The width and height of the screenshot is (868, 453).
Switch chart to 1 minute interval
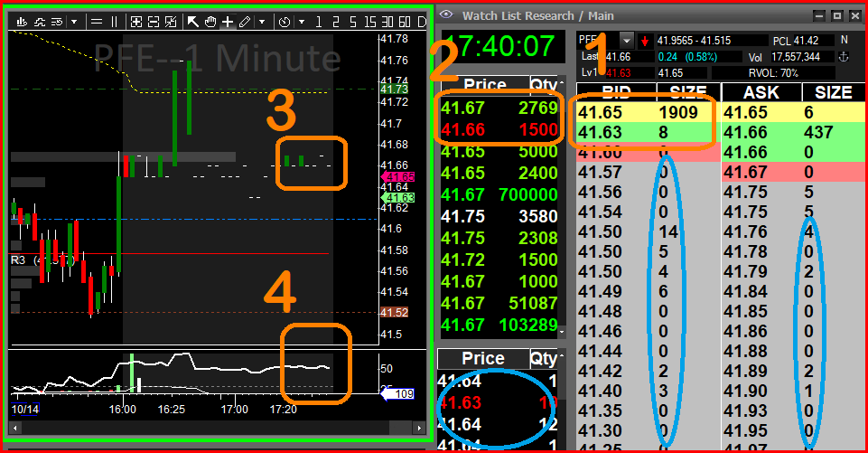(318, 22)
